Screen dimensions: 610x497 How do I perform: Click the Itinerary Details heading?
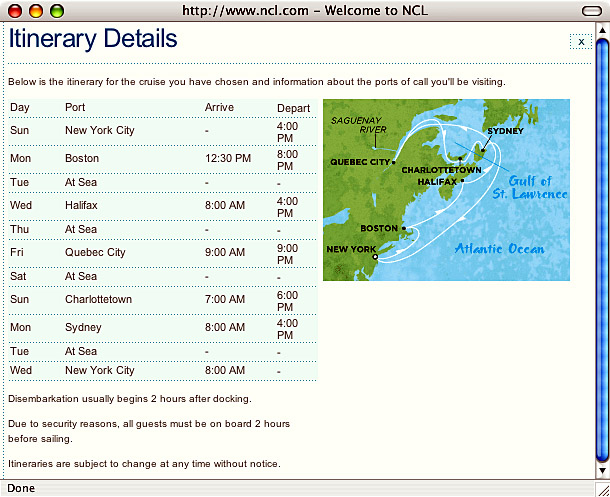[93, 39]
